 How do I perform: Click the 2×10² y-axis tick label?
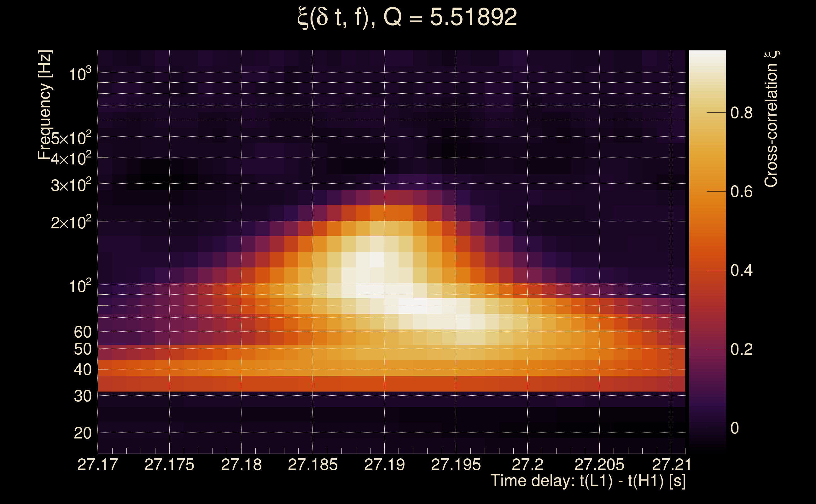point(71,222)
